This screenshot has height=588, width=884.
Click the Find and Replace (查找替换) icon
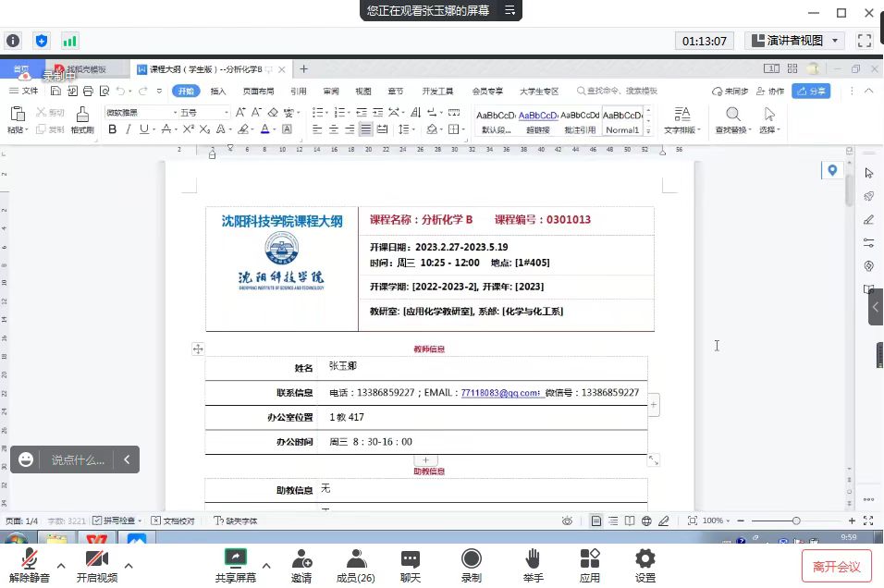732,118
